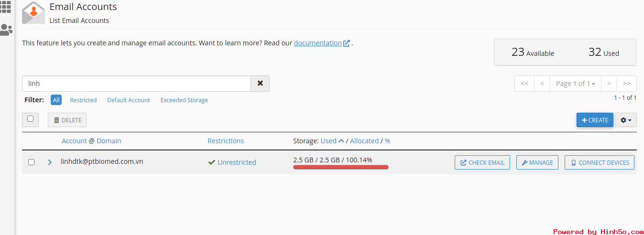644x235 pixels.
Task: Select the Exceeded Storage filter
Action: point(184,100)
